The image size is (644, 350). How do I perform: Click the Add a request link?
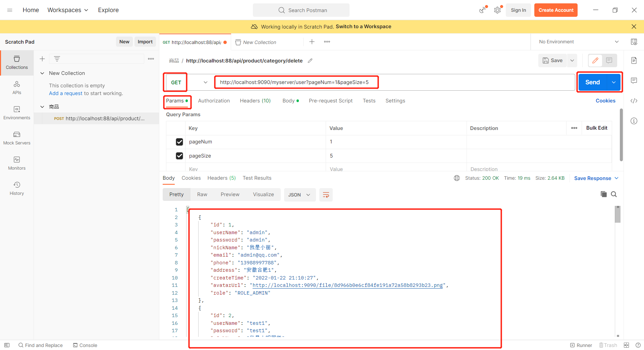tap(65, 93)
